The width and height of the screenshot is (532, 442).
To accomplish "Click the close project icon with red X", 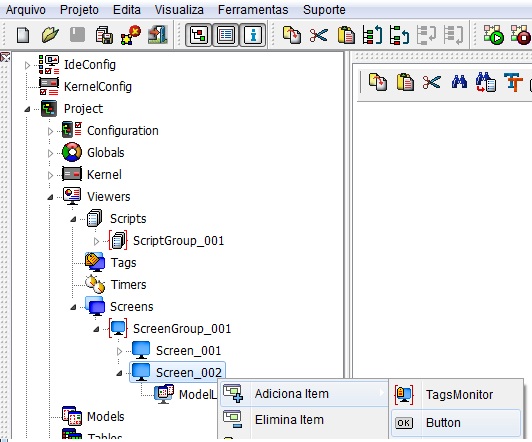I will click(x=131, y=35).
